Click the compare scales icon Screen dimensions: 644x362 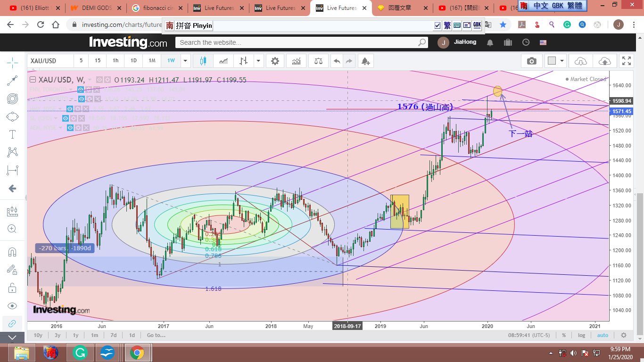319,61
